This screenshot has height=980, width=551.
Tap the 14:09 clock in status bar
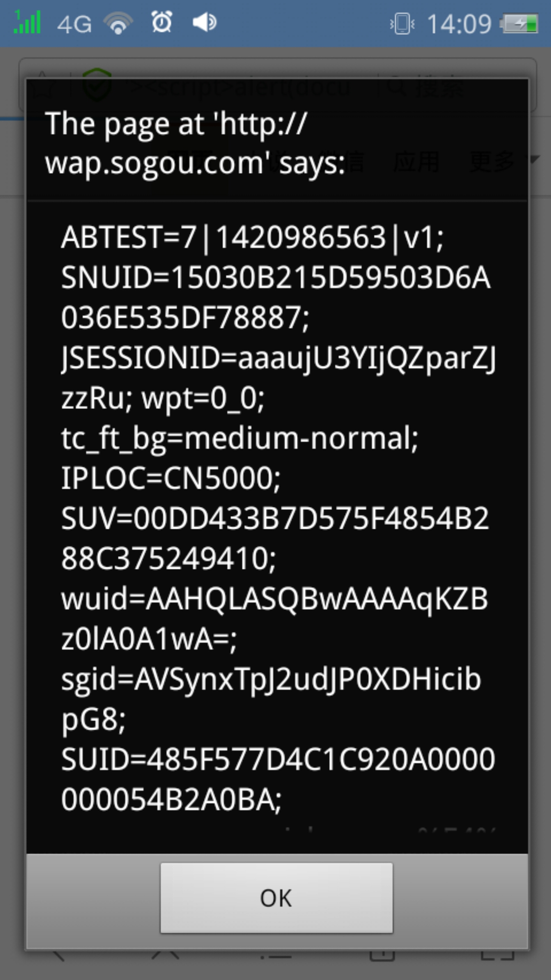pos(459,24)
